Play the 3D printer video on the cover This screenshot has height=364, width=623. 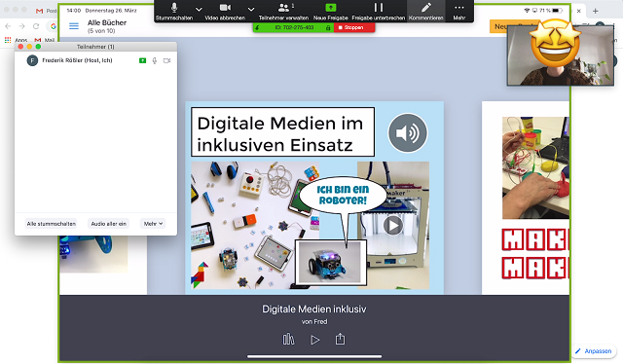pyautogui.click(x=393, y=226)
